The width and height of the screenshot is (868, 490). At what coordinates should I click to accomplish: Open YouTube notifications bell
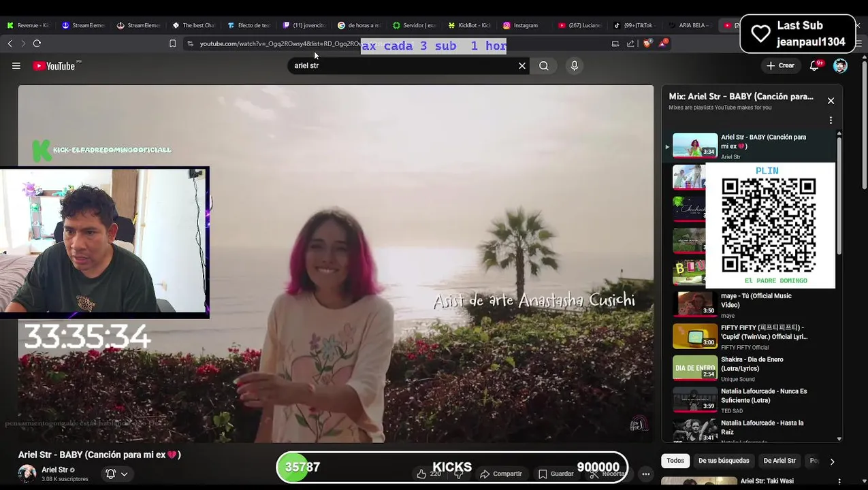pyautogui.click(x=815, y=66)
